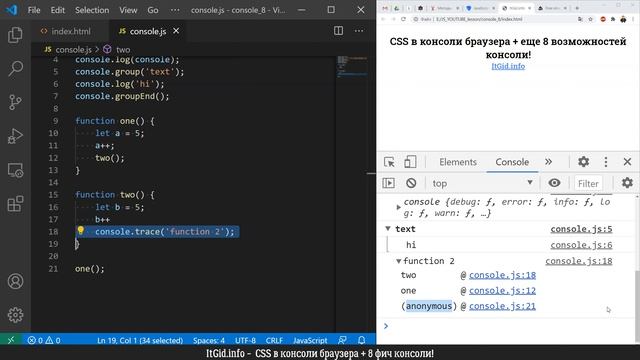Screen dimensions: 640x360
Task: Activate the DevTools inspect element picker
Action: pos(389,162)
